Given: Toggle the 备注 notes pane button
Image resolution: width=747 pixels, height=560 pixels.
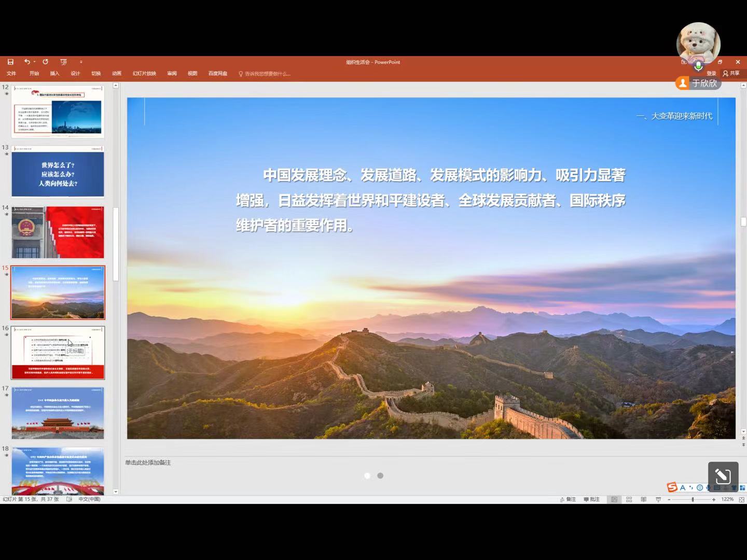Looking at the screenshot, I should [568, 499].
